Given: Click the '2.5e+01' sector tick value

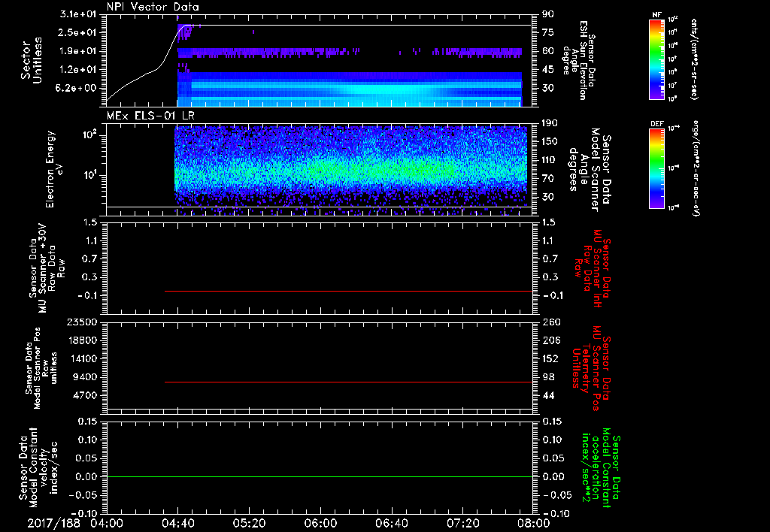Looking at the screenshot, I should (x=78, y=32).
